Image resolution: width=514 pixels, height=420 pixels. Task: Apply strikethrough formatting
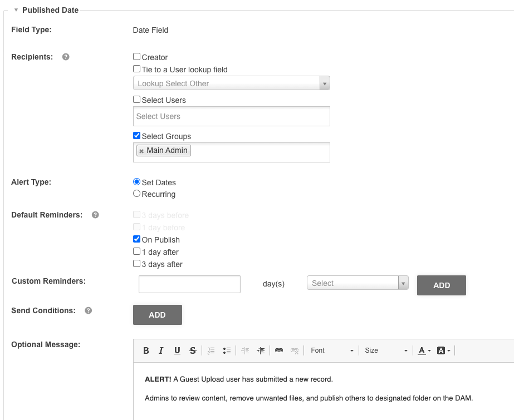click(192, 350)
